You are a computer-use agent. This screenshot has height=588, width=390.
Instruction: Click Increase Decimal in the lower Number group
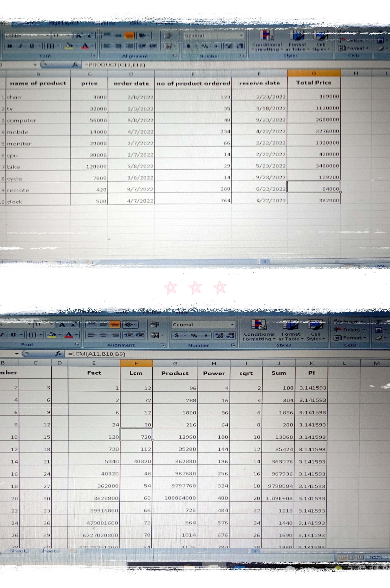pyautogui.click(x=219, y=335)
